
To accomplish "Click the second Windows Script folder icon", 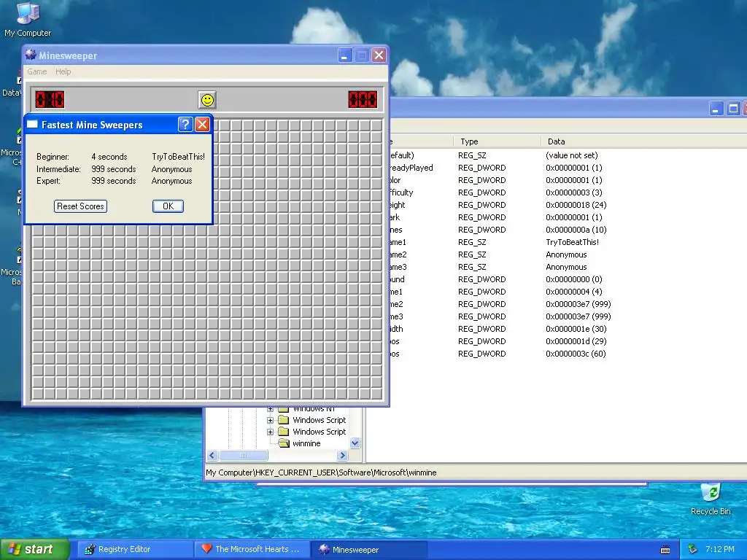I will 284,432.
